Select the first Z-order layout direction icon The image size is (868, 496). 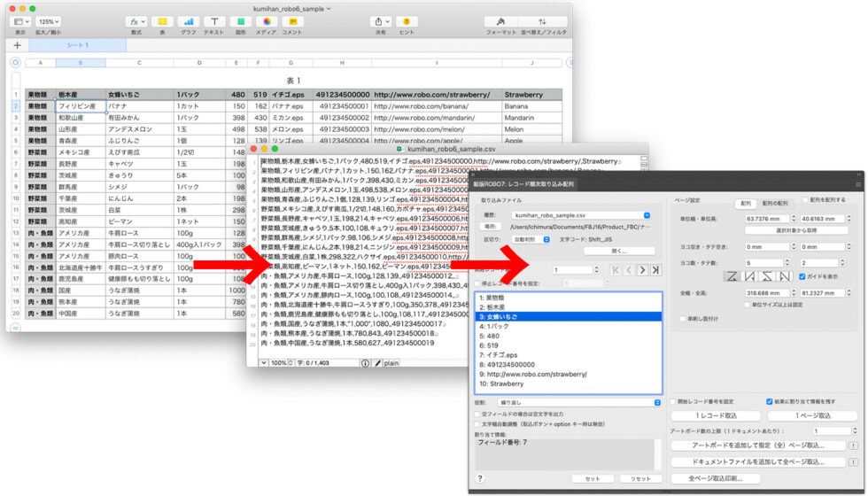tap(732, 276)
